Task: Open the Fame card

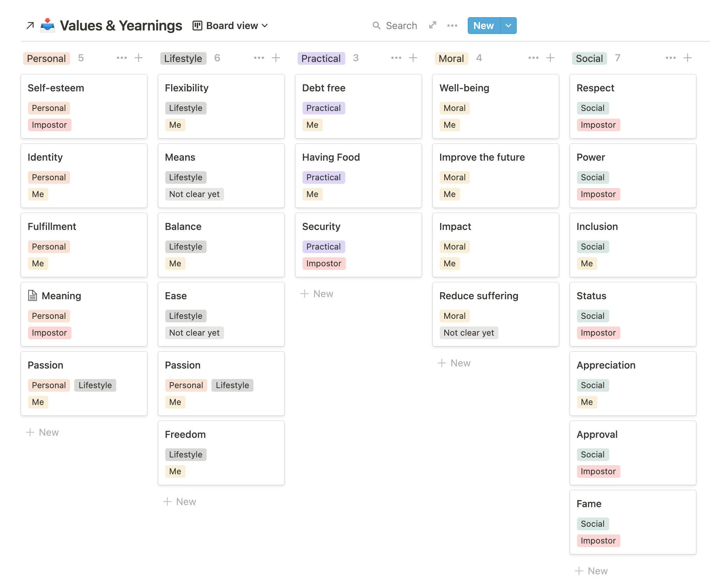Action: point(633,522)
